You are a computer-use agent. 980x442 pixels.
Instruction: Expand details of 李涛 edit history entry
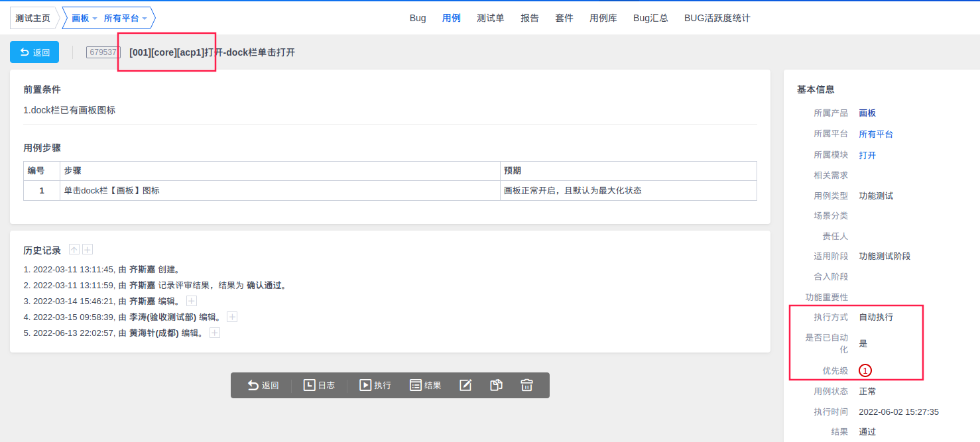point(232,317)
